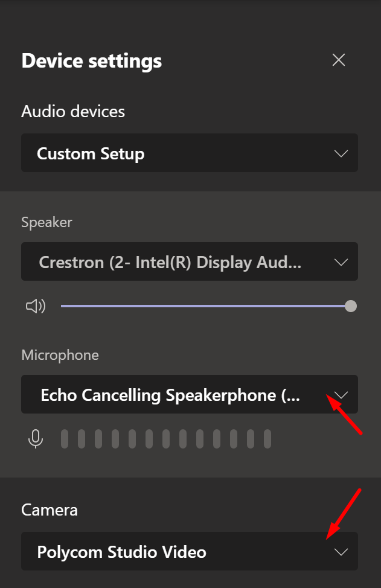Click the first microphone level bar
The height and width of the screenshot is (588, 381).
[x=65, y=439]
